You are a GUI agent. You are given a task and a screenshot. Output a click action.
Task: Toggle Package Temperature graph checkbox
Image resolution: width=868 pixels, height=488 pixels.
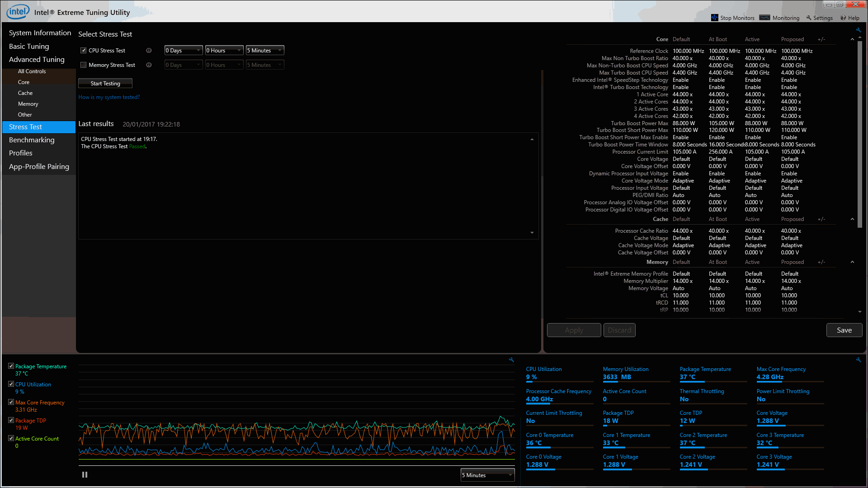(11, 366)
